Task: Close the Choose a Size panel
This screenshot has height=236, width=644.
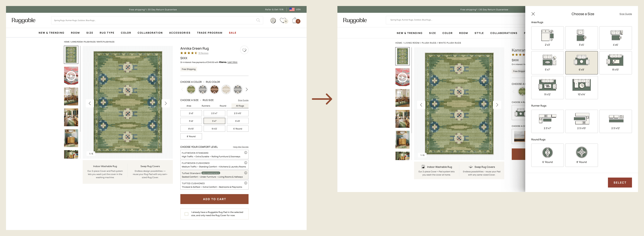Action: (x=533, y=14)
